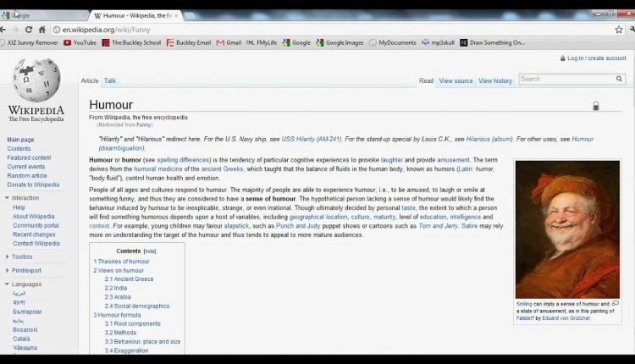
Task: Open the Draw Something On bookmark
Action: tap(493, 42)
